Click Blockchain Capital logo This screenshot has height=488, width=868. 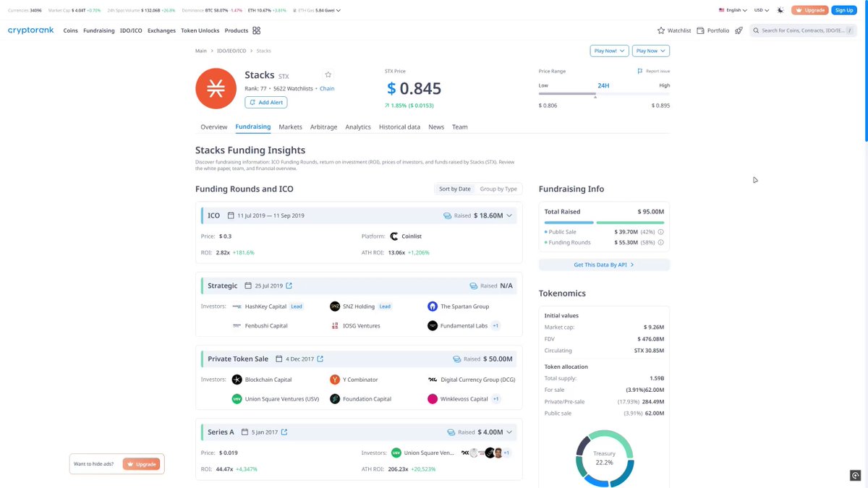tap(237, 380)
